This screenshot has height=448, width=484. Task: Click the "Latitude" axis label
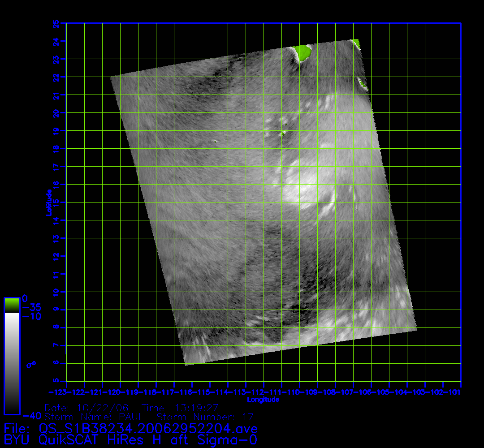48,202
